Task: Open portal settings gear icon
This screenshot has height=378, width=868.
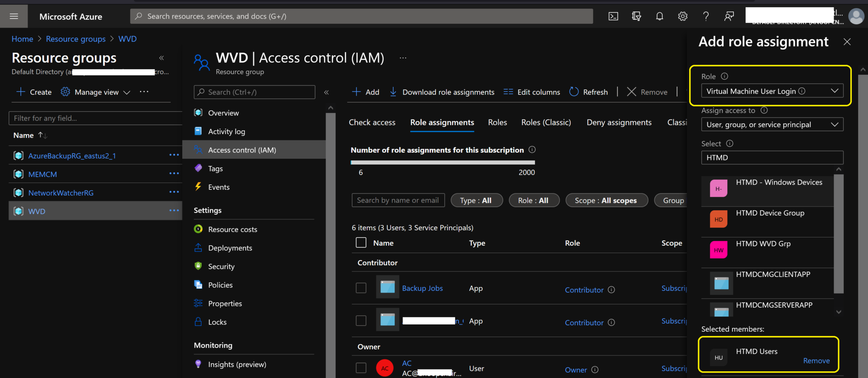Action: pyautogui.click(x=682, y=17)
